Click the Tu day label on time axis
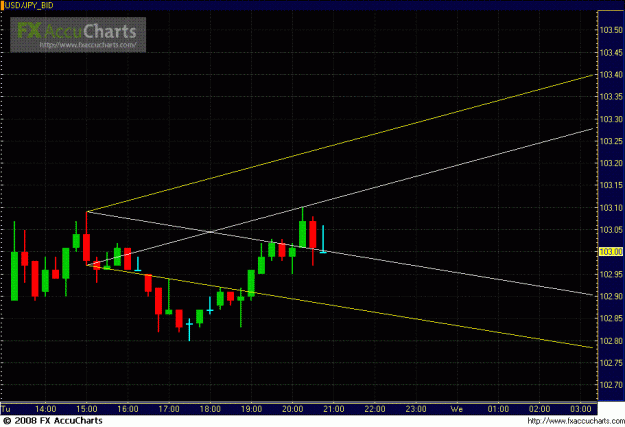The image size is (625, 427). pyautogui.click(x=6, y=409)
